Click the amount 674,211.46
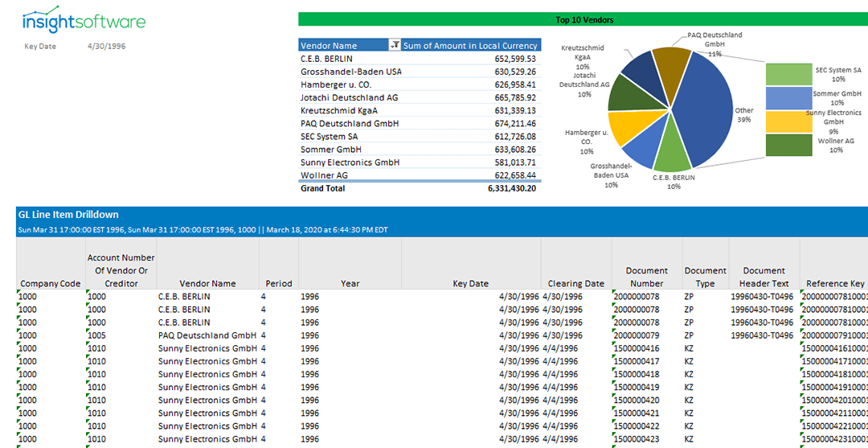 [x=515, y=124]
